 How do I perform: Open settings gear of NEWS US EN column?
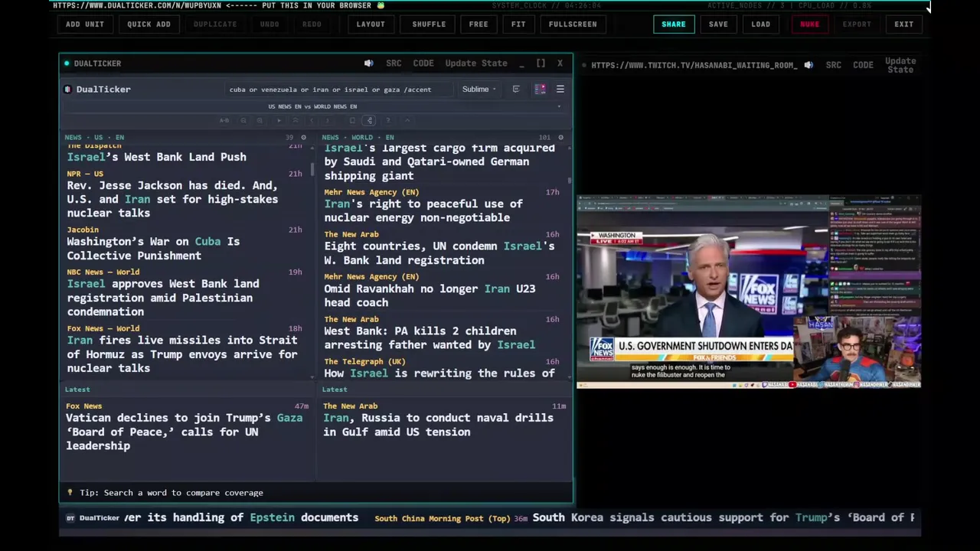coord(303,138)
